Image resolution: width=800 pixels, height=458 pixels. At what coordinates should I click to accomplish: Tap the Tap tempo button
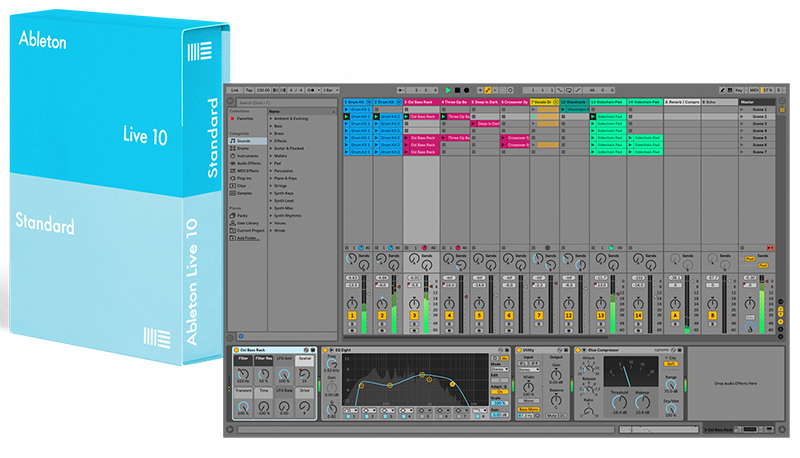[x=249, y=90]
